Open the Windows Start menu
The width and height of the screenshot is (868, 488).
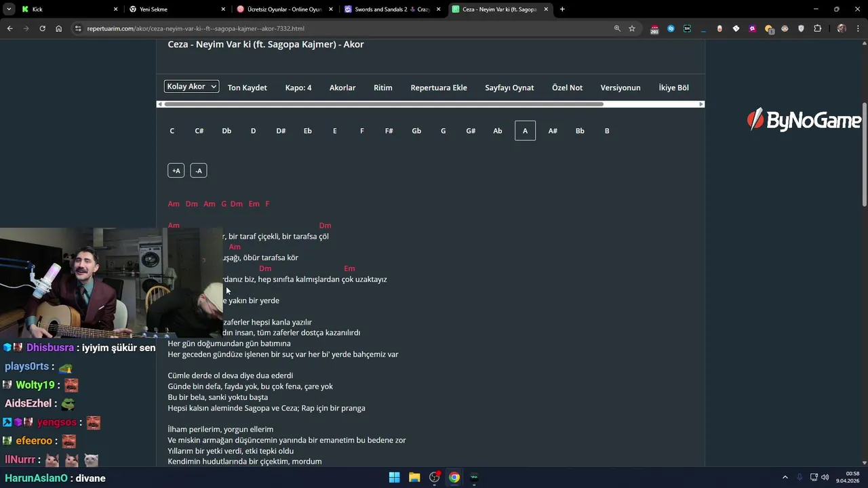click(x=394, y=477)
